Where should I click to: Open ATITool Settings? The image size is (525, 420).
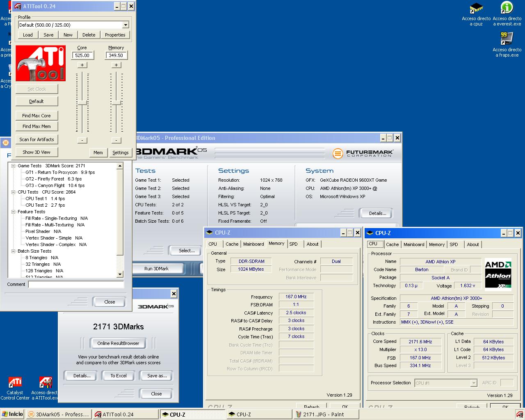[x=121, y=153]
